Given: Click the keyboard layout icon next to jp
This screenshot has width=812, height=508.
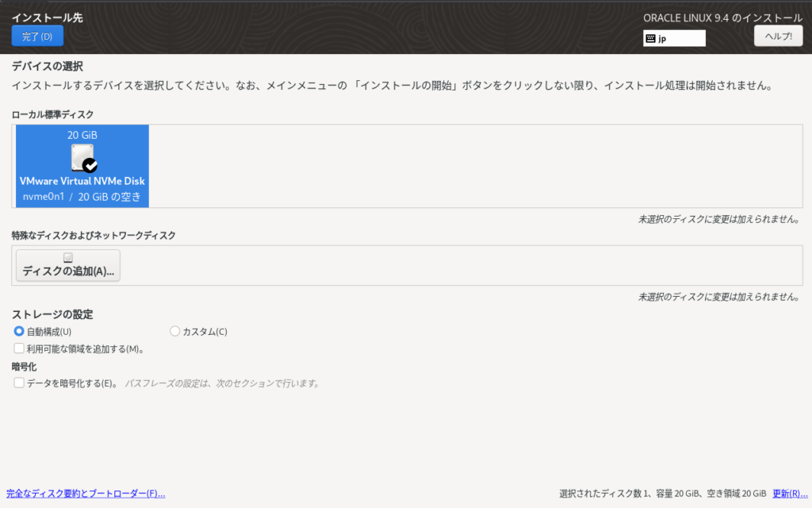Looking at the screenshot, I should click(x=650, y=38).
